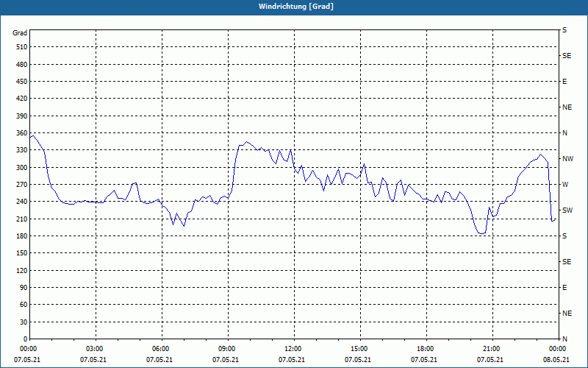Pick the 420 y-axis label
Image resolution: width=588 pixels, height=368 pixels.
point(22,99)
